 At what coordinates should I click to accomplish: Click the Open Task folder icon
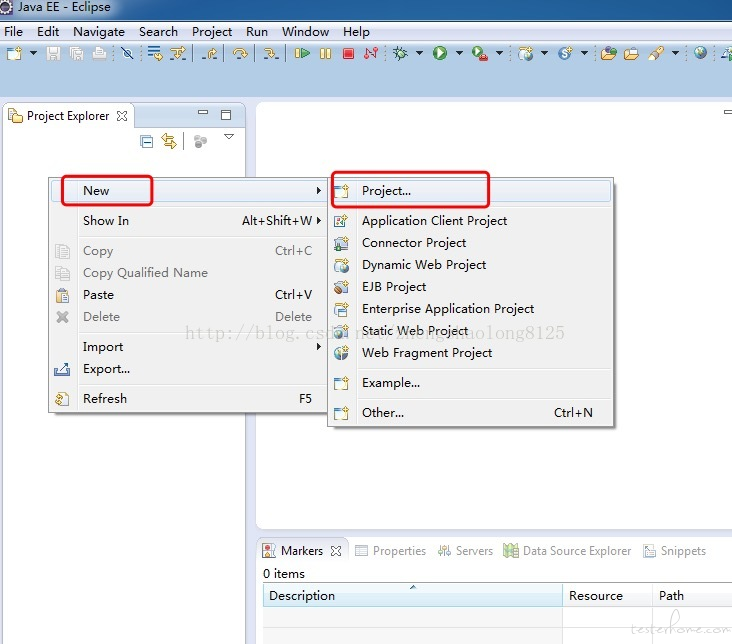[631, 53]
